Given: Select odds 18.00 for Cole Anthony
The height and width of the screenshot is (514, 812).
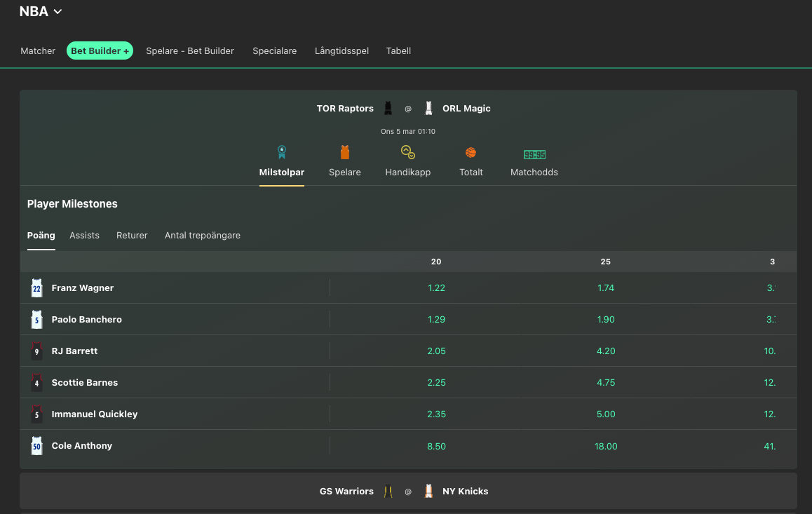Looking at the screenshot, I should pos(605,445).
